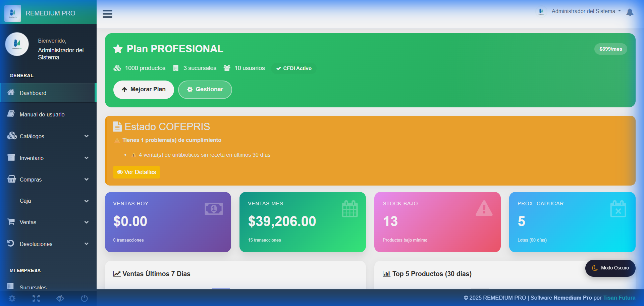Click the Inventario archive icon
This screenshot has width=644, height=306.
point(11,157)
